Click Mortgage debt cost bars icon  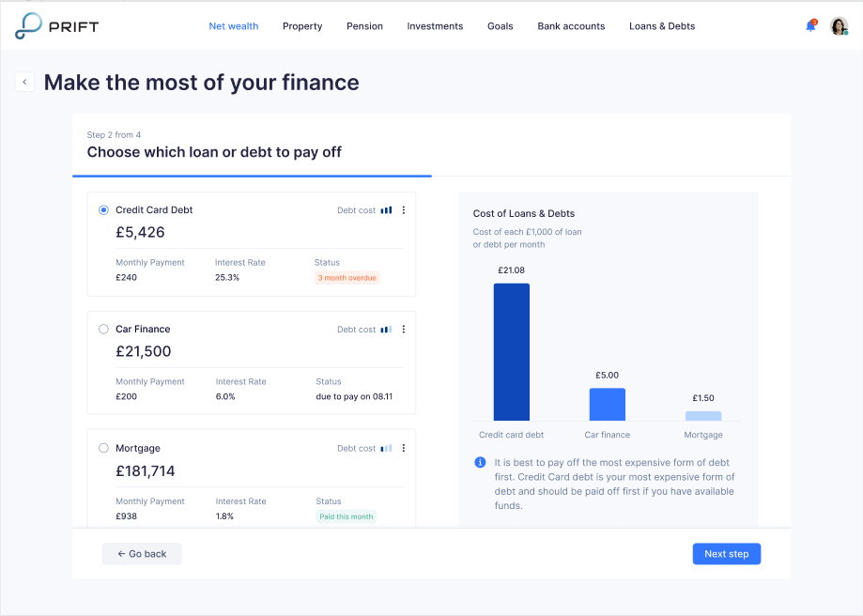(x=386, y=448)
